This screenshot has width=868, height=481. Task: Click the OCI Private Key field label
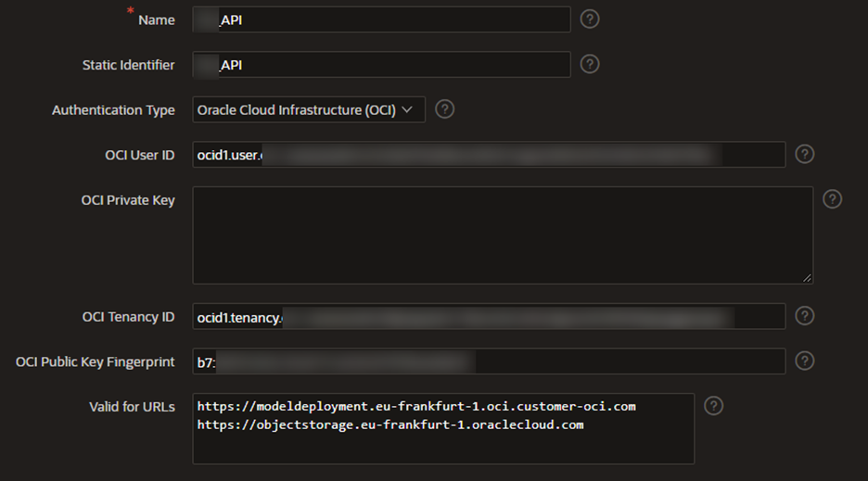click(128, 200)
